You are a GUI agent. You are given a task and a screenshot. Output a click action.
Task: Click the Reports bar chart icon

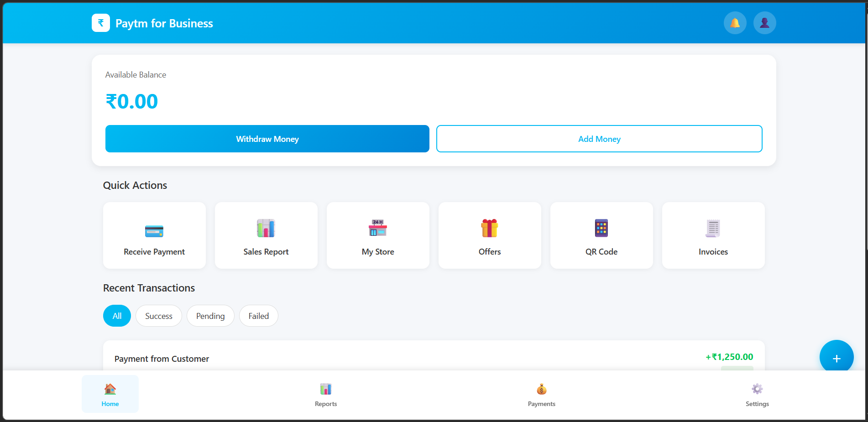(x=326, y=389)
